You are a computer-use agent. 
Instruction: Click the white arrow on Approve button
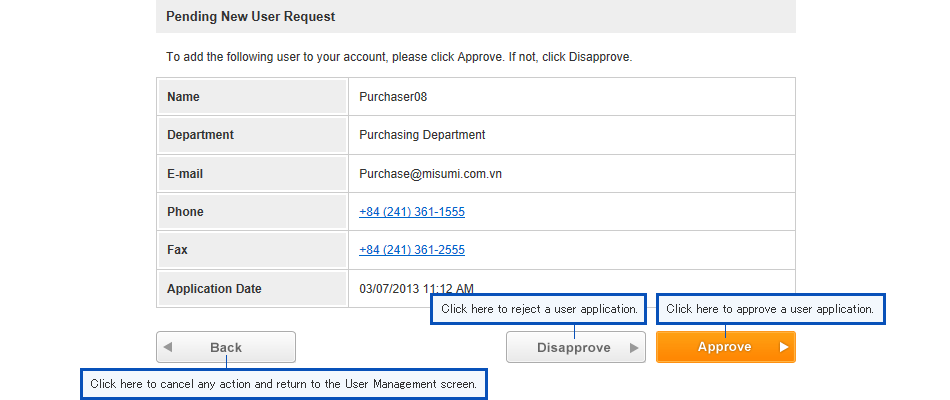pyautogui.click(x=784, y=347)
